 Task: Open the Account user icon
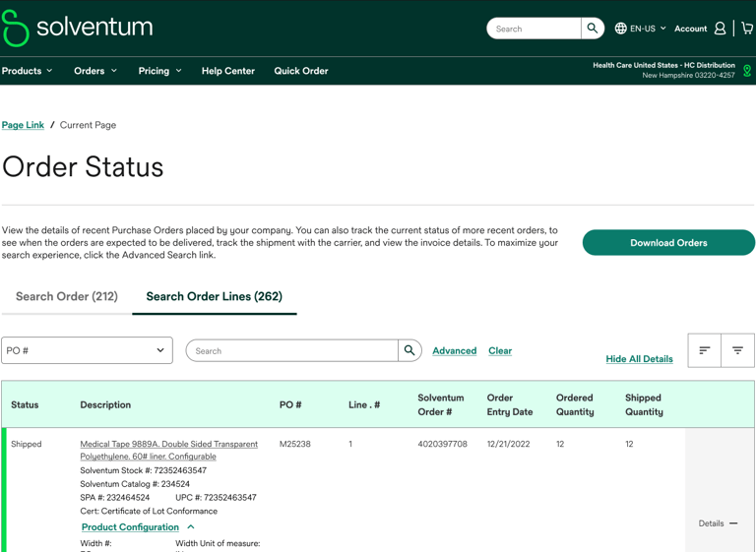coord(720,29)
